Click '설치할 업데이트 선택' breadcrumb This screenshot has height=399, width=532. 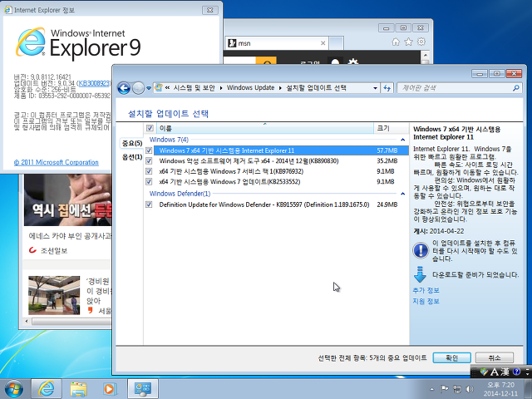(316, 88)
